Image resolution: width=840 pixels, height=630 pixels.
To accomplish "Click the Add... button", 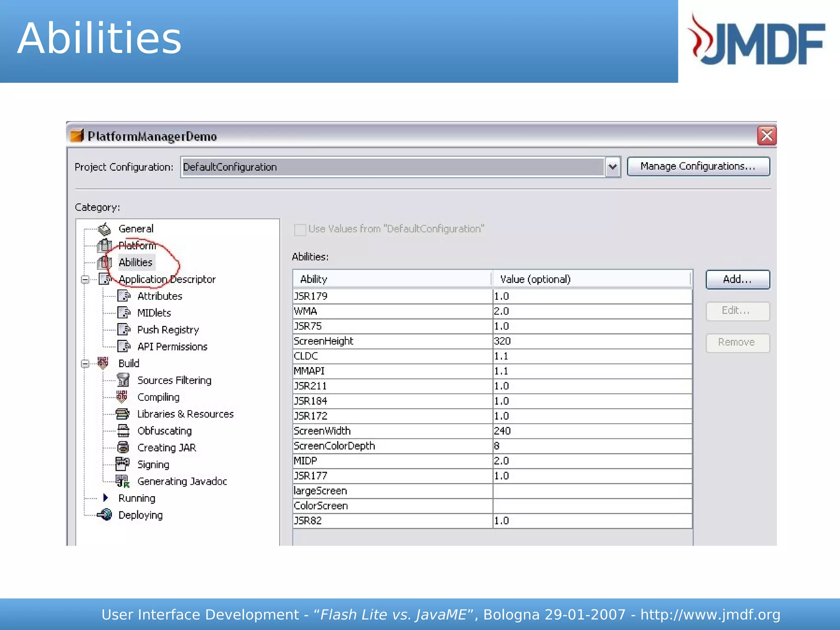I will coord(737,279).
